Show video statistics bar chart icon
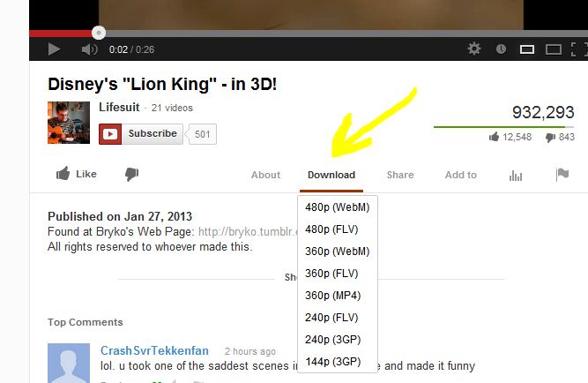Image resolution: width=588 pixels, height=383 pixels. tap(516, 176)
